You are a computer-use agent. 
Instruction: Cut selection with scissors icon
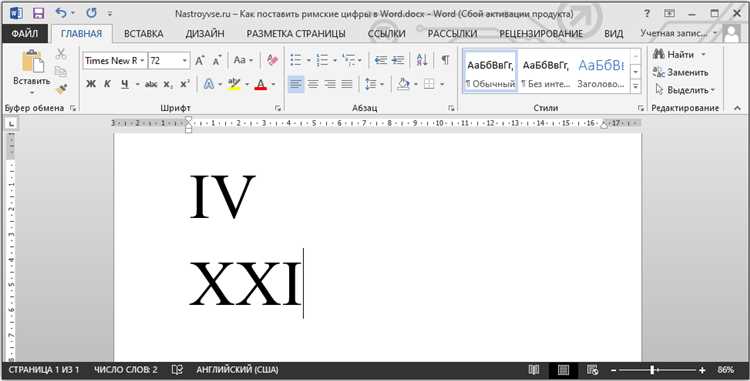61,54
